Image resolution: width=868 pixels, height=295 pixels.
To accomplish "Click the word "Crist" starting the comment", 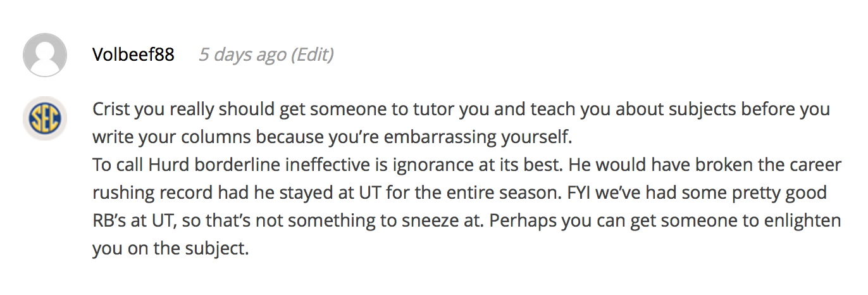I will [110, 109].
